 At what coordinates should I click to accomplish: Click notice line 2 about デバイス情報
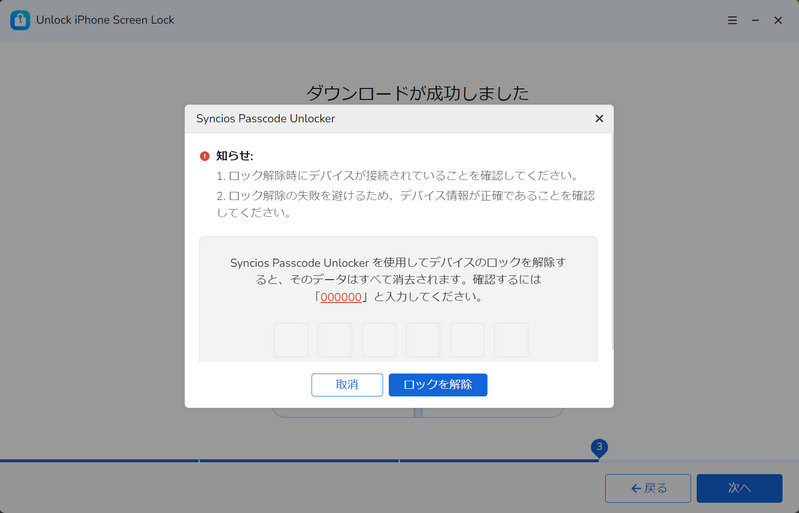coord(406,204)
